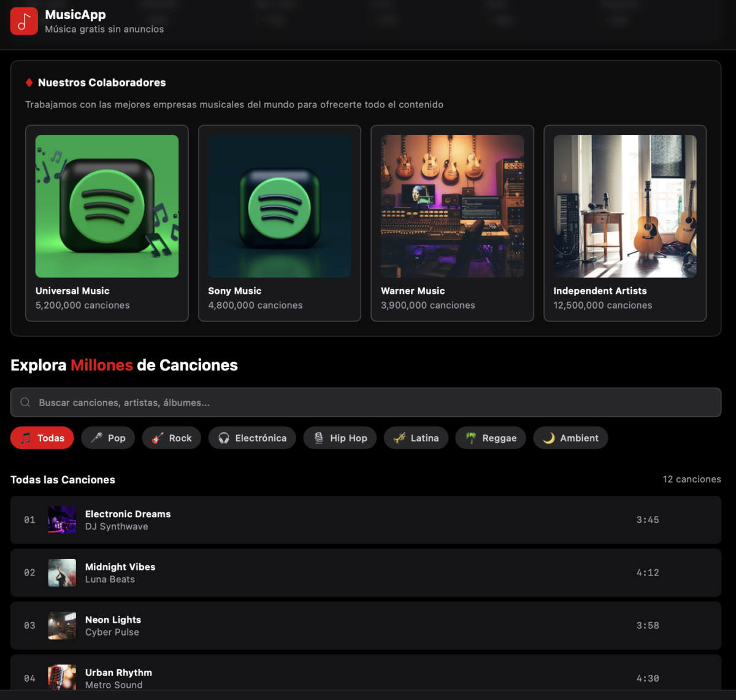The height and width of the screenshot is (700, 736).
Task: Click artist name Cyber Pulse
Action: coord(112,632)
